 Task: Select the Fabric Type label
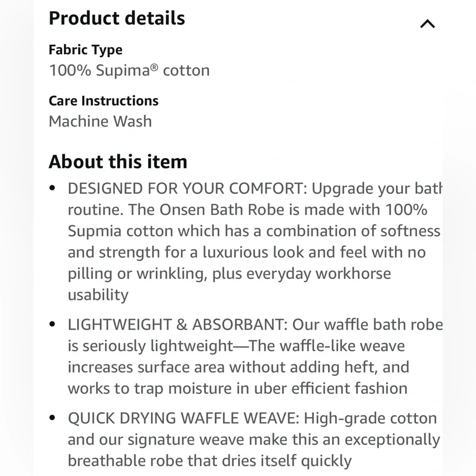click(x=85, y=50)
